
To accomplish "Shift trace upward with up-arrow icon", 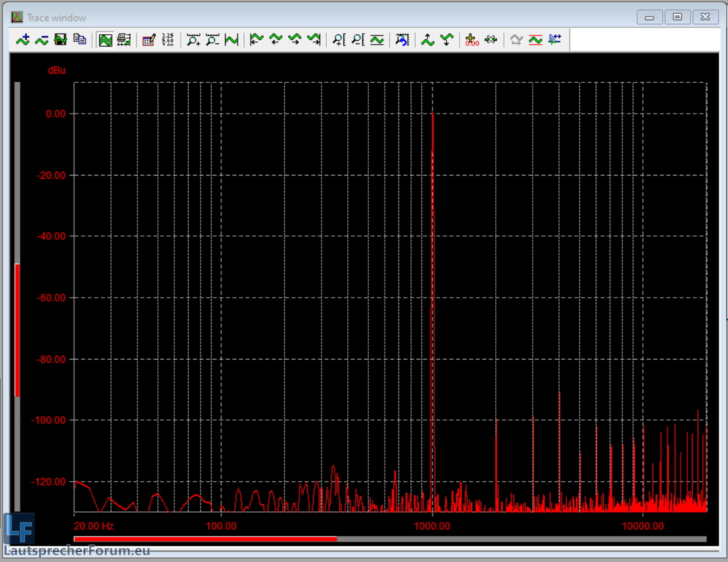I will [427, 40].
